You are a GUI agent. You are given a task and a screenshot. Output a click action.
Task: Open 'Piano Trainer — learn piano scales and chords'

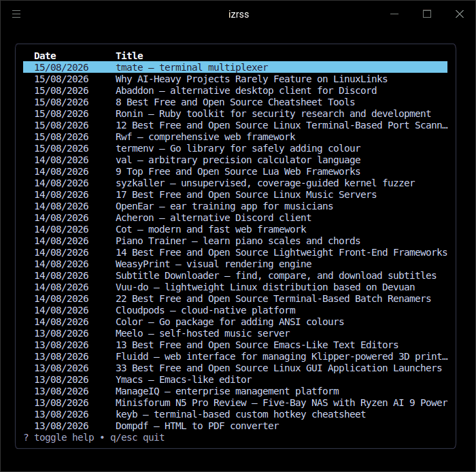pos(235,241)
